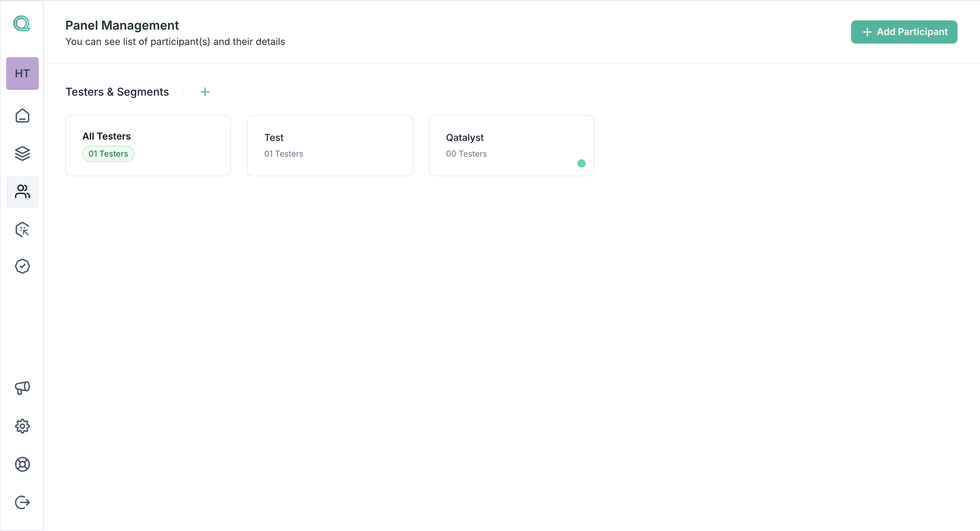
Task: Open the HT workspace avatar
Action: [22, 74]
